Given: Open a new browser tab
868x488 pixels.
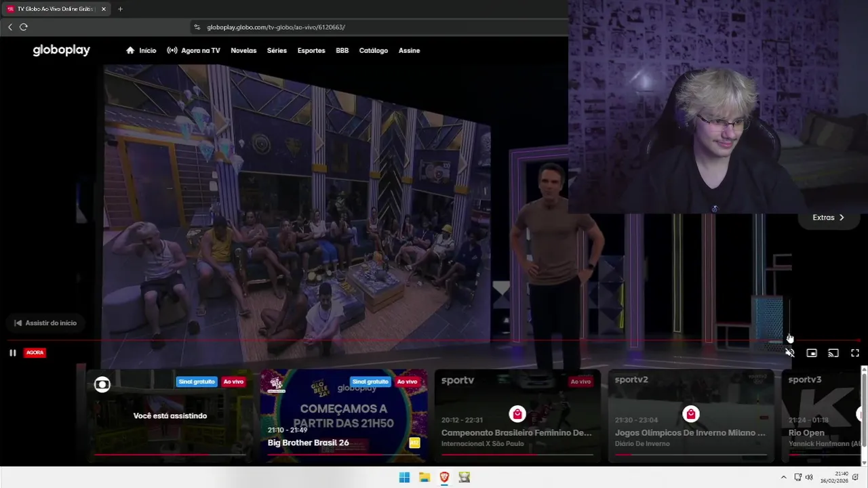Looking at the screenshot, I should [x=120, y=9].
